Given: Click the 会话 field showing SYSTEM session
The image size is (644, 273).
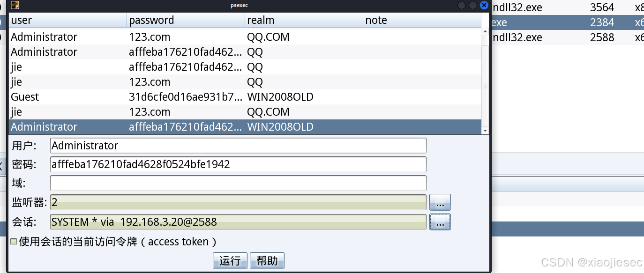Looking at the screenshot, I should (x=238, y=222).
